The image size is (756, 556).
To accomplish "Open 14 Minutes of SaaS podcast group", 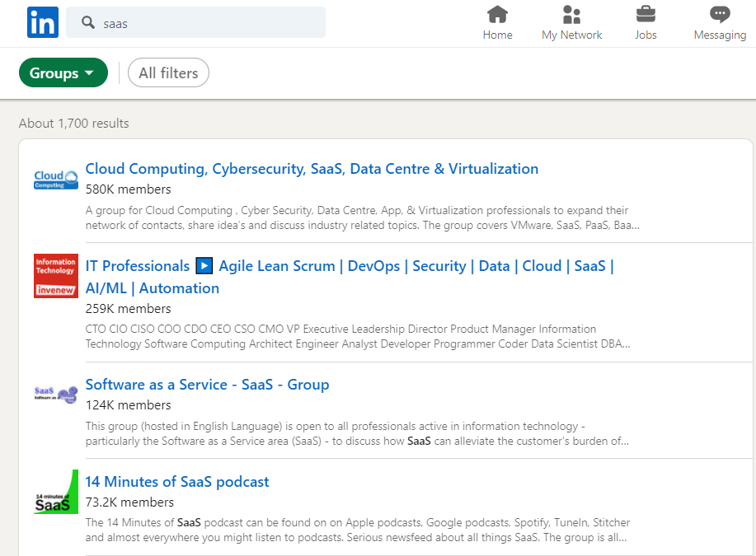I will pos(177,482).
